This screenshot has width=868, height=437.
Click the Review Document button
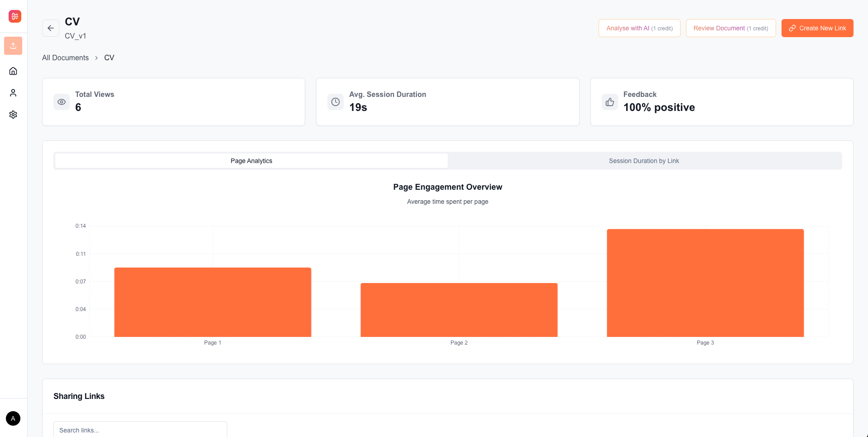[x=730, y=28]
